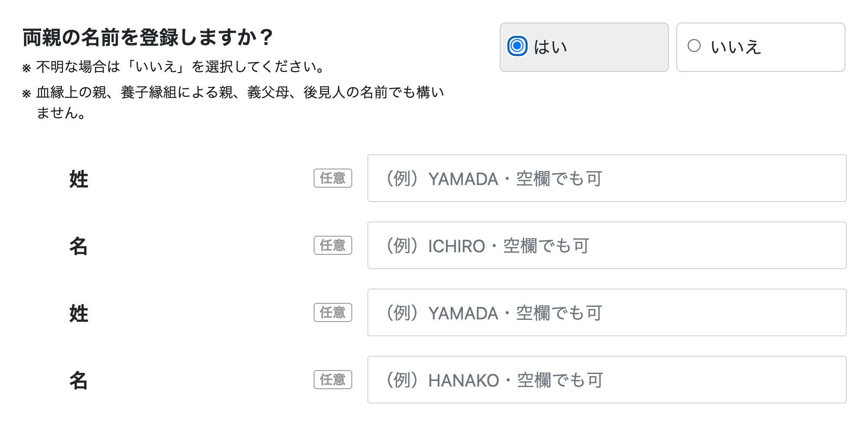Click the second 名 label
This screenshot has width=868, height=426.
[79, 380]
